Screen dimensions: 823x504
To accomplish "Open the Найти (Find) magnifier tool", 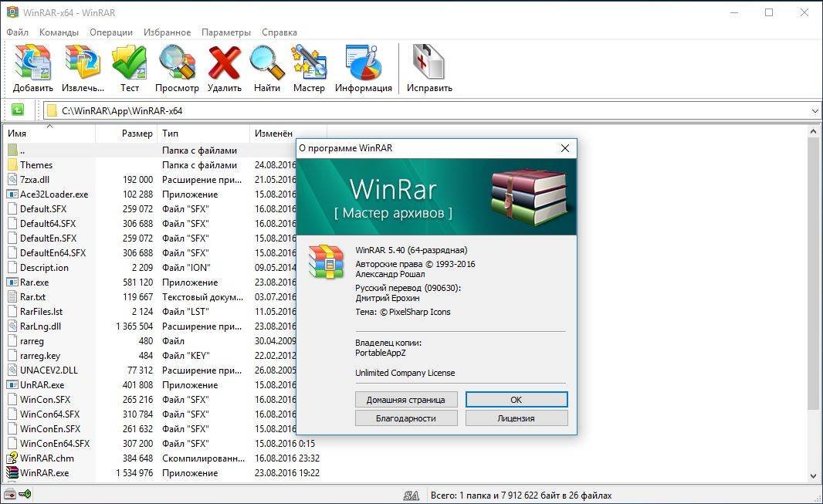I will point(266,63).
